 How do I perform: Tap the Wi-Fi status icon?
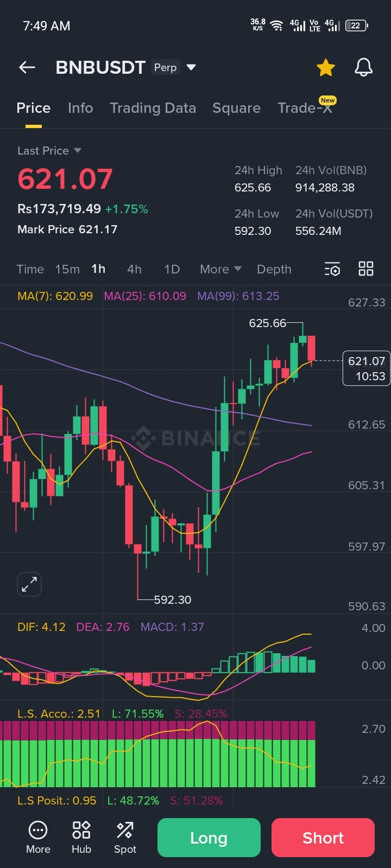(277, 25)
